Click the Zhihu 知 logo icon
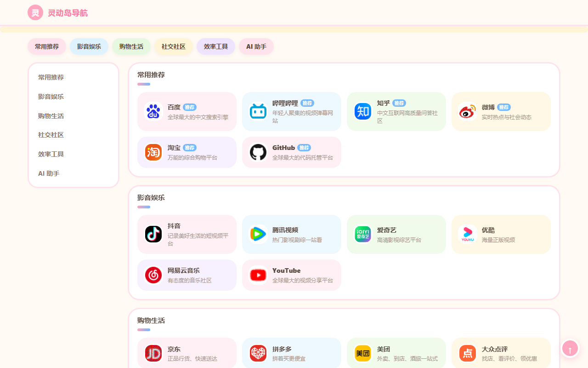Screen dimensions: 588x368 (x=363, y=111)
